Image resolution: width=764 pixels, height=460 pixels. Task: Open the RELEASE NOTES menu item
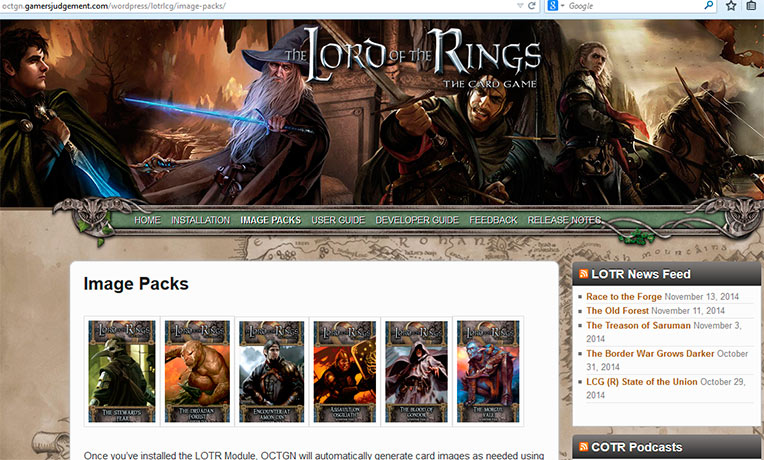[564, 220]
